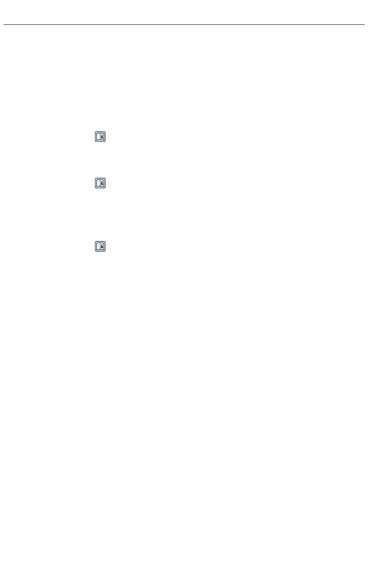This screenshot has width=392, height=565.
Task: Select the center blue reference manual icon
Action: (100, 183)
